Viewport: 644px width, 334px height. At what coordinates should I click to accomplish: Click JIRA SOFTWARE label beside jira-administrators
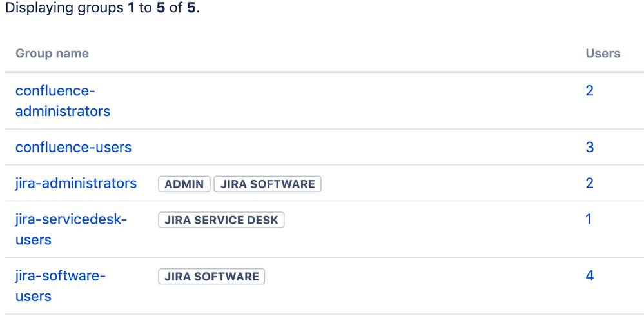click(x=268, y=184)
